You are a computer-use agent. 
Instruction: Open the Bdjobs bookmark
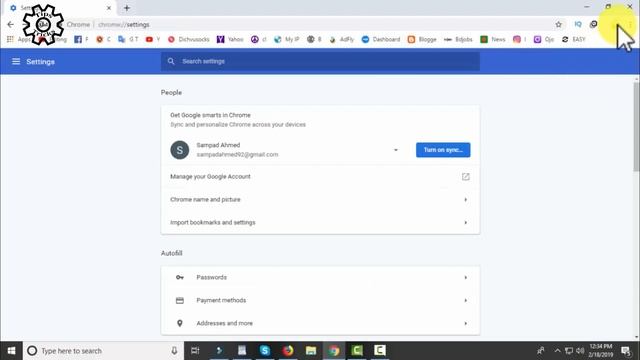458,39
